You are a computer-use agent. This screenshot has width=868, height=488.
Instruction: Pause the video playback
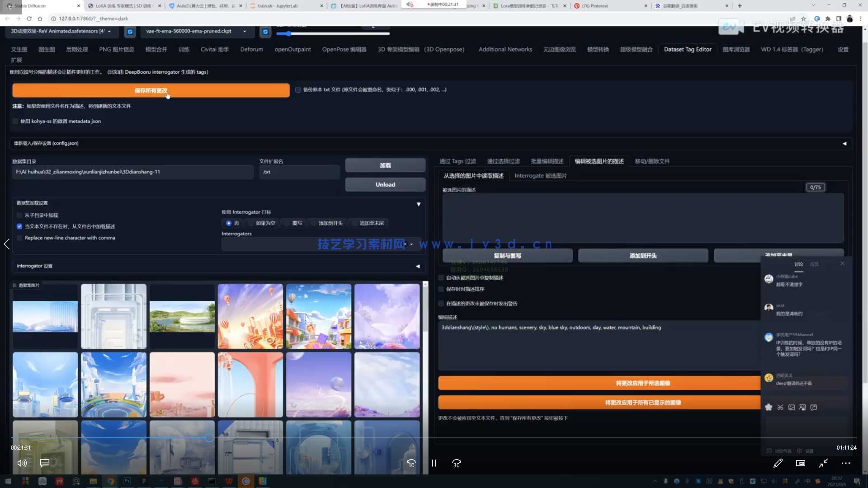pyautogui.click(x=434, y=463)
